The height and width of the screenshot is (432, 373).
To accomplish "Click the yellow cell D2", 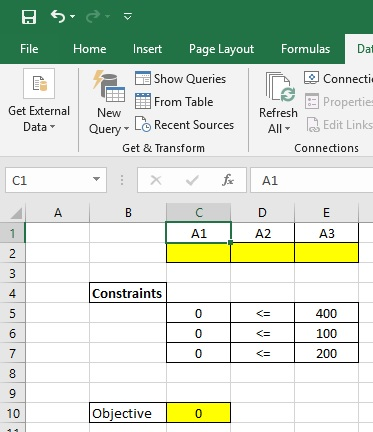I will tap(263, 253).
